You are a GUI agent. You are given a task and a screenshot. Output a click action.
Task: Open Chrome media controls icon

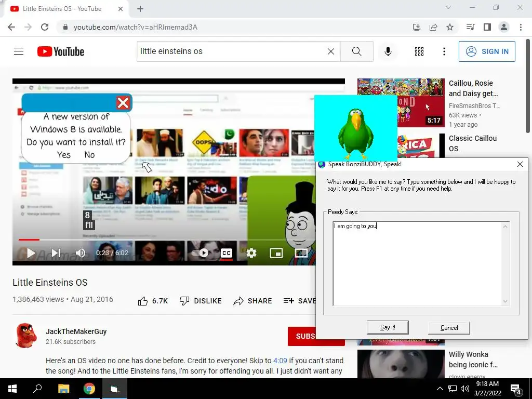click(x=470, y=27)
